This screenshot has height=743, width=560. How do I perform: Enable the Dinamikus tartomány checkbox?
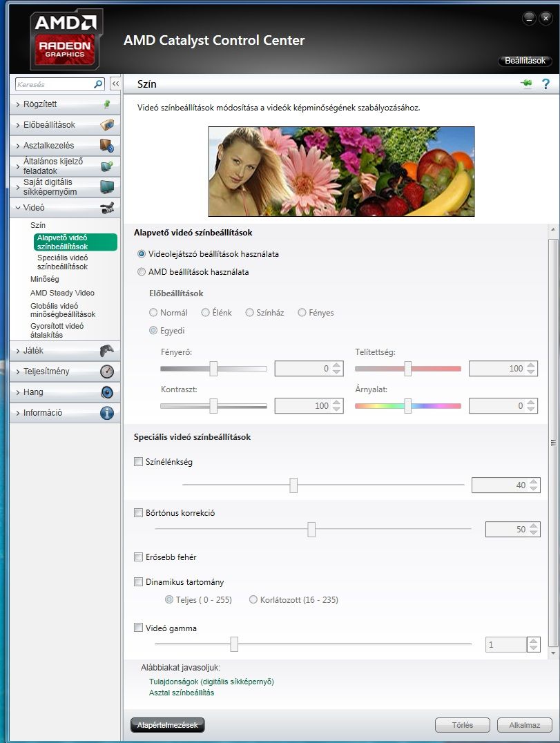(x=138, y=582)
